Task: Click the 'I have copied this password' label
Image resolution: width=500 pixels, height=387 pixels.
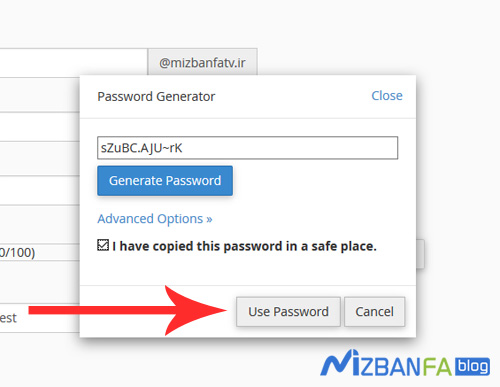Action: point(244,246)
